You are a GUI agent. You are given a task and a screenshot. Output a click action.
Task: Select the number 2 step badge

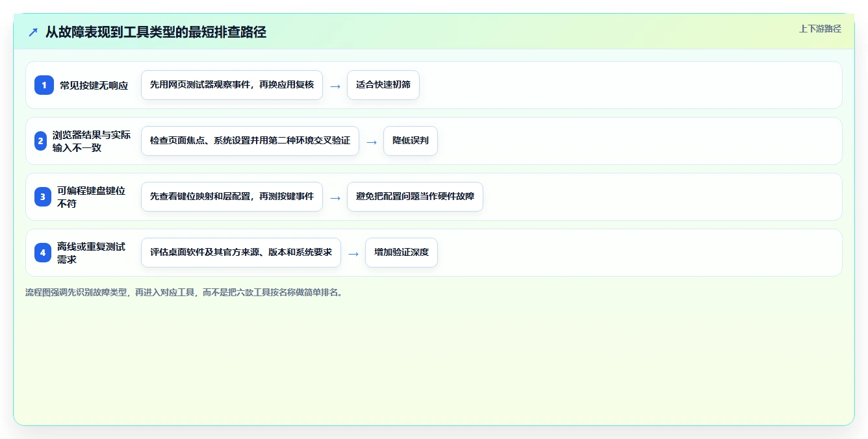pos(41,141)
